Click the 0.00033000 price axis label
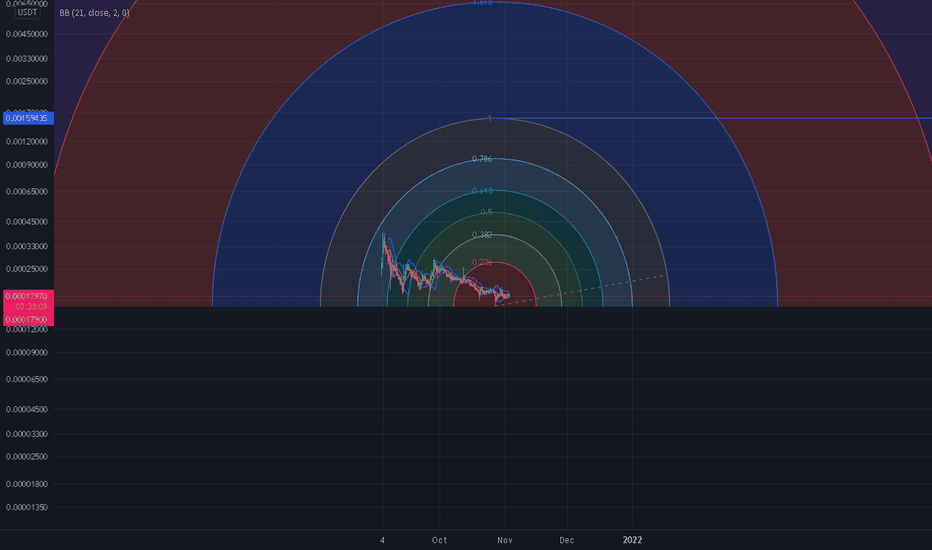 point(27,246)
